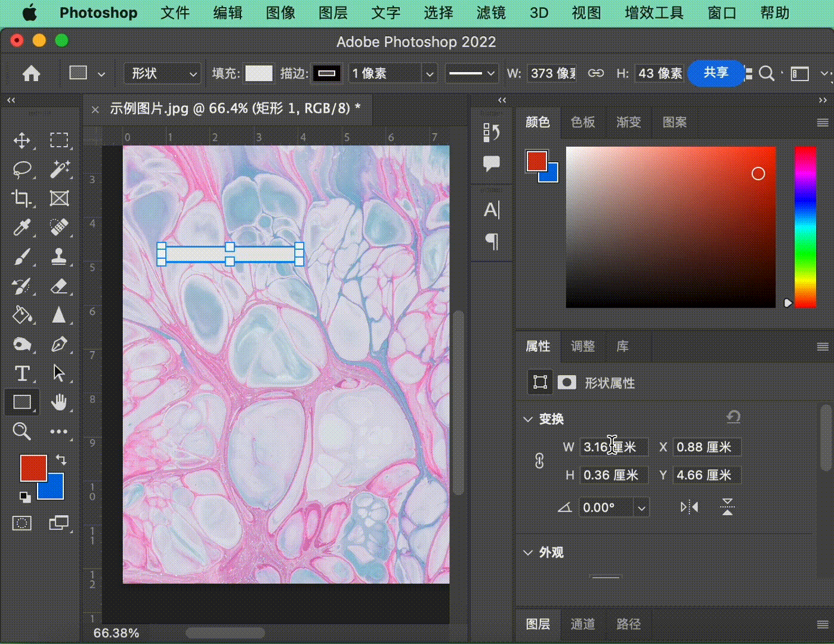
Task: Select the Pen tool
Action: point(58,345)
